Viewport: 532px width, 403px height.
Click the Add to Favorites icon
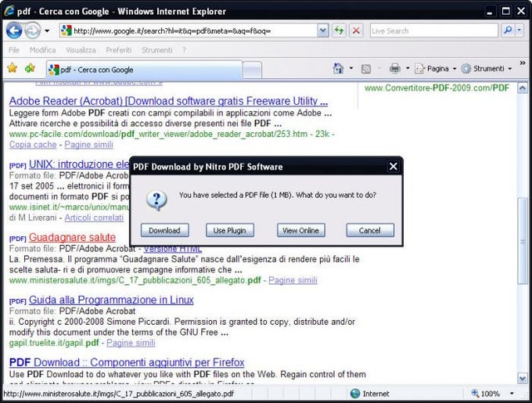pos(30,68)
